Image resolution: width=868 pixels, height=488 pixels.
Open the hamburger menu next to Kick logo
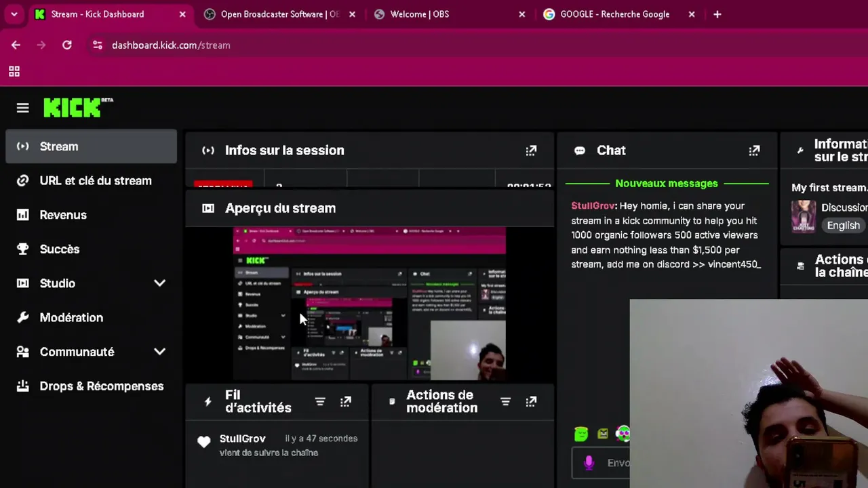tap(22, 108)
